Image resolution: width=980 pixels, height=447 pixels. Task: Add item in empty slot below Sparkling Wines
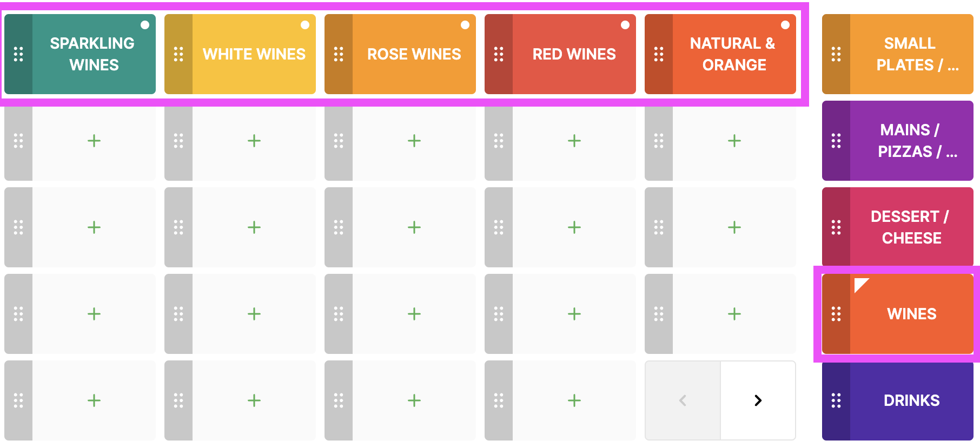pyautogui.click(x=94, y=141)
